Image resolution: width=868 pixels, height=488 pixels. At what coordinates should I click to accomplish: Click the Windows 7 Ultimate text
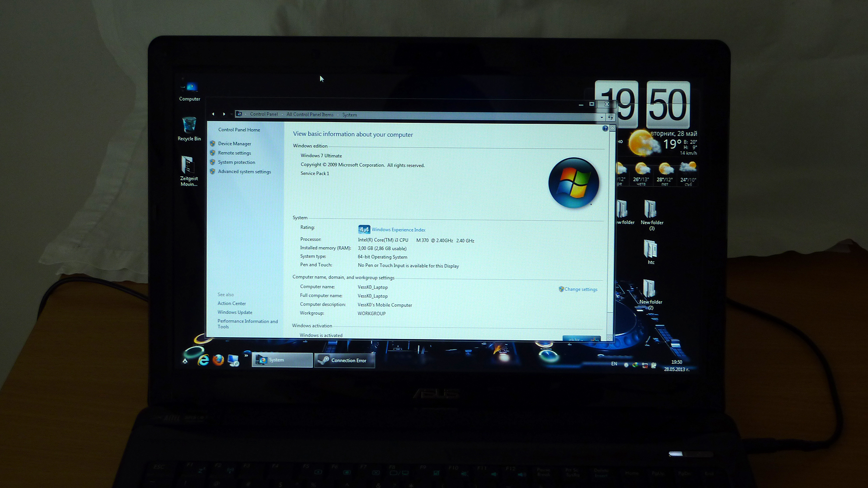pos(321,156)
